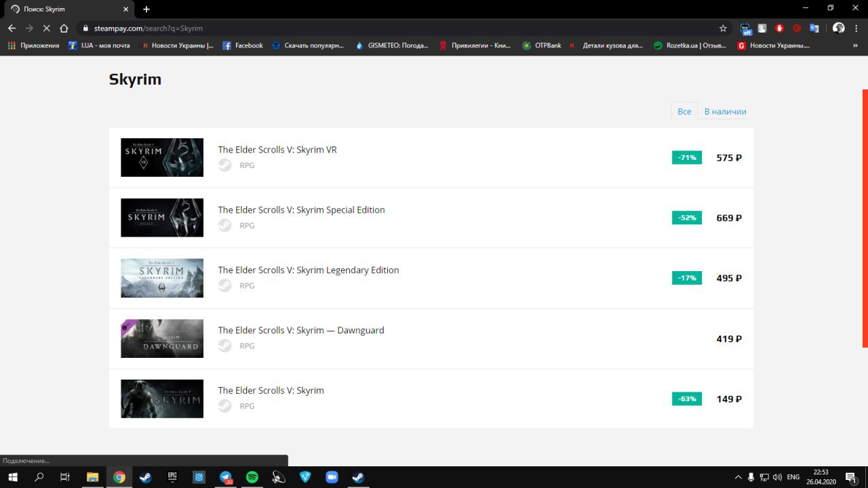Open the Dawnguard thumbnail
Screen dimensions: 868x488
pos(162,338)
